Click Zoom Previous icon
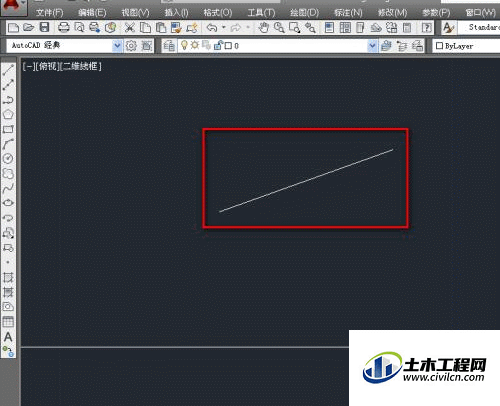Viewport: 500px width, 406px height. click(310, 27)
